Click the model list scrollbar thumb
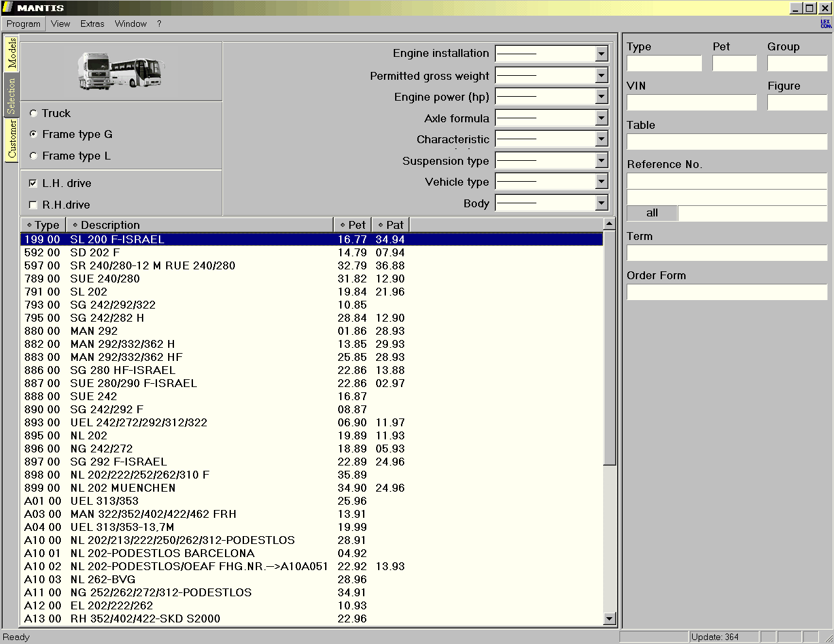 pyautogui.click(x=610, y=347)
